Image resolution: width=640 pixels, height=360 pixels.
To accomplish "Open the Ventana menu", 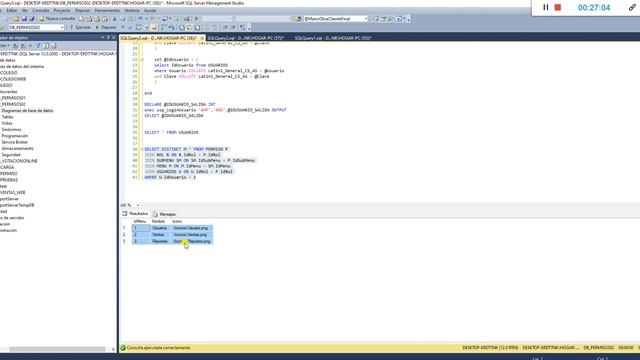I will click(132, 11).
